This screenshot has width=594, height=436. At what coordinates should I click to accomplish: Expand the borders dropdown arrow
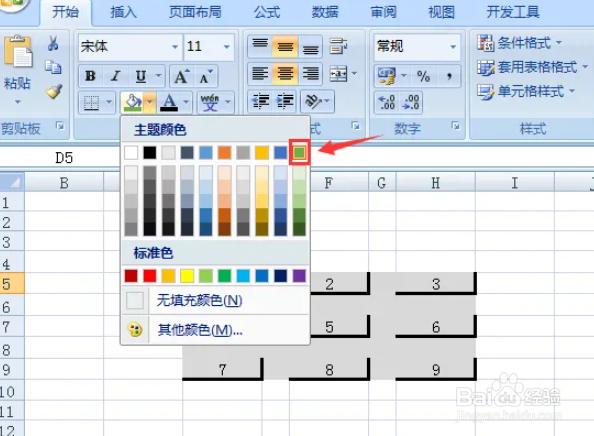coord(109,102)
